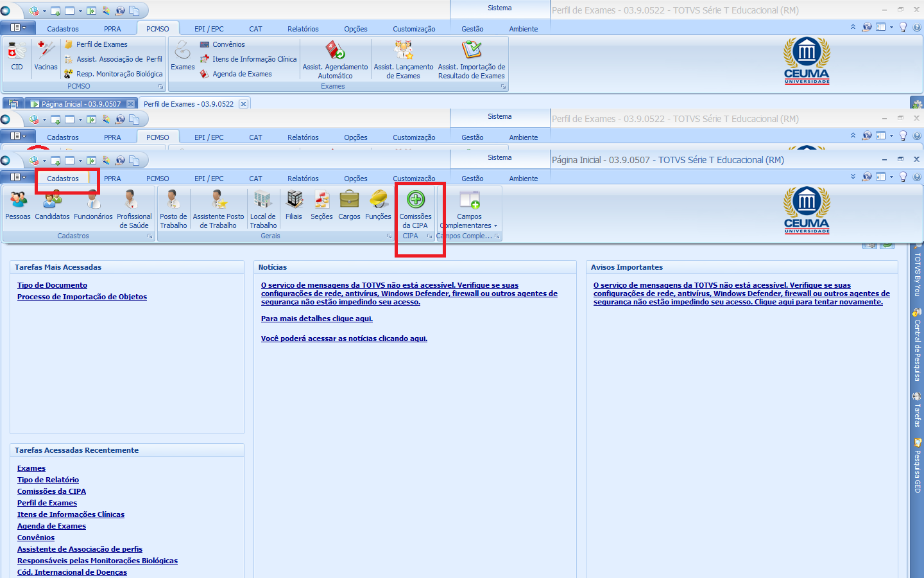The width and height of the screenshot is (924, 578).
Task: Click 'Você poderá acessar as notícias clicando aqui.'
Action: (x=344, y=338)
